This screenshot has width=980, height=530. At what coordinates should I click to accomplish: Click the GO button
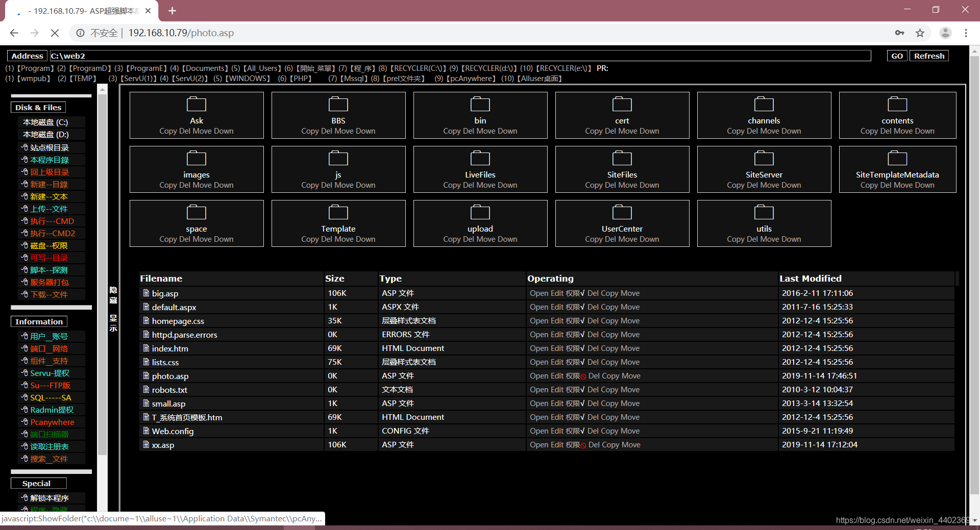coord(897,56)
